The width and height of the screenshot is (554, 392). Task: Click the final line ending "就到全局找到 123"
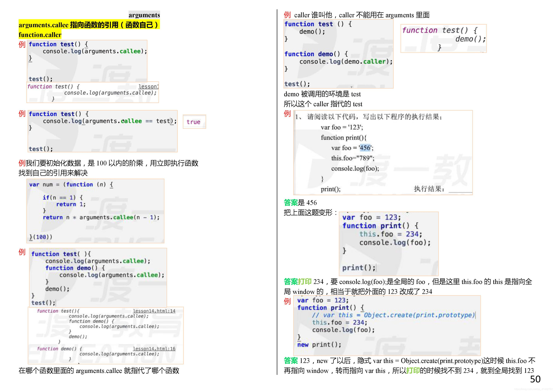[409, 371]
